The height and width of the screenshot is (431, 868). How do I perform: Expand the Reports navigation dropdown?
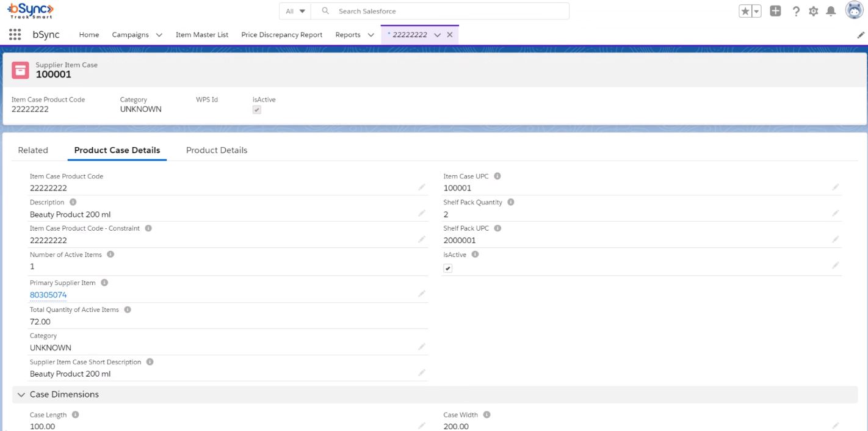[371, 35]
